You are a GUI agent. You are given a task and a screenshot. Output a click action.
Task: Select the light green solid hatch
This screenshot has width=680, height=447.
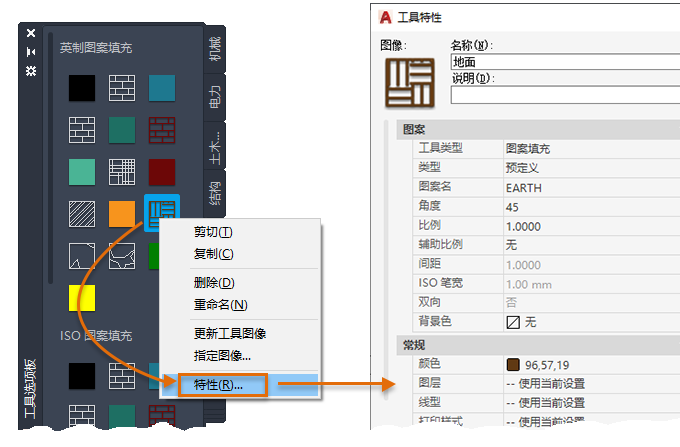tap(82, 172)
